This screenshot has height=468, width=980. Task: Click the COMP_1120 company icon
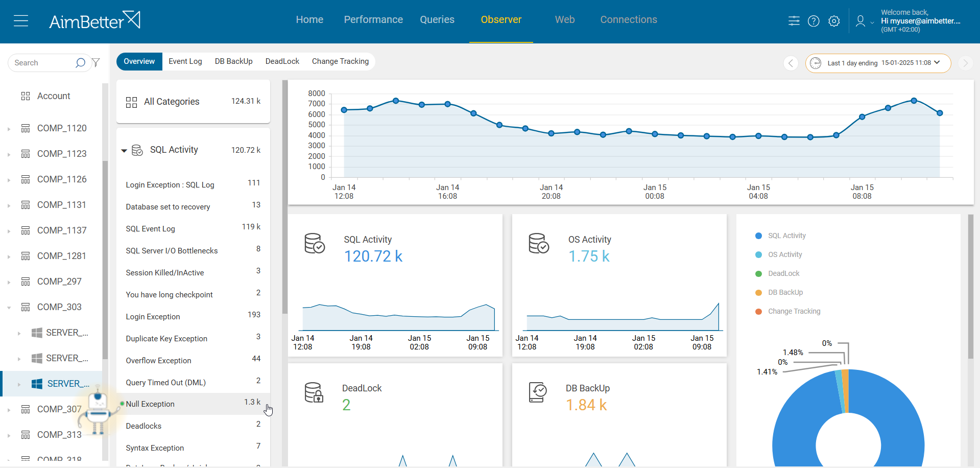26,128
